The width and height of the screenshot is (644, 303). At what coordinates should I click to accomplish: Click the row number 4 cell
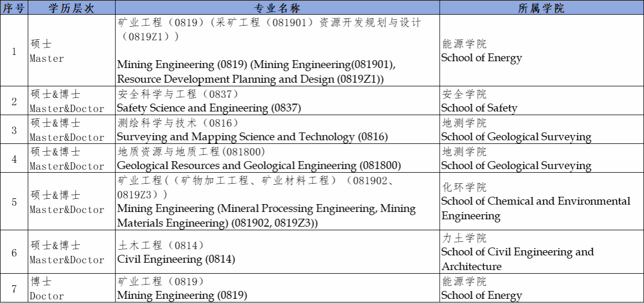tap(14, 159)
